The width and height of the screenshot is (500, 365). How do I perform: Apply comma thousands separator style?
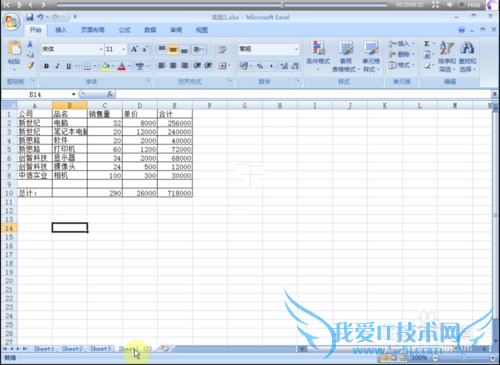coord(271,66)
